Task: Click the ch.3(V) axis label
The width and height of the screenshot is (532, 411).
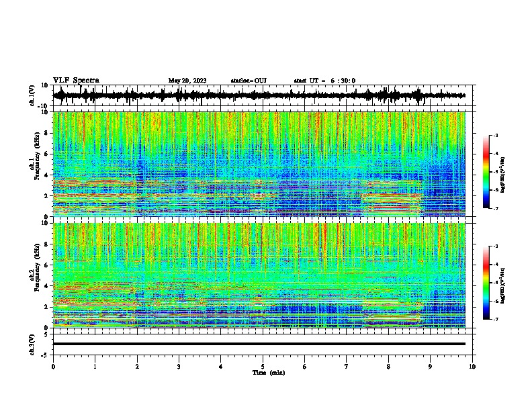Action: [32, 345]
